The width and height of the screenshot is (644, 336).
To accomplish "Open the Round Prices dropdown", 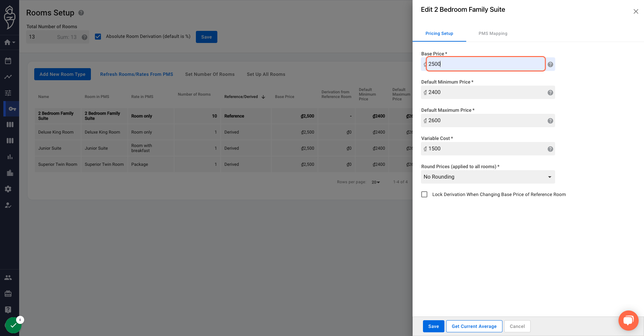I will point(488,177).
